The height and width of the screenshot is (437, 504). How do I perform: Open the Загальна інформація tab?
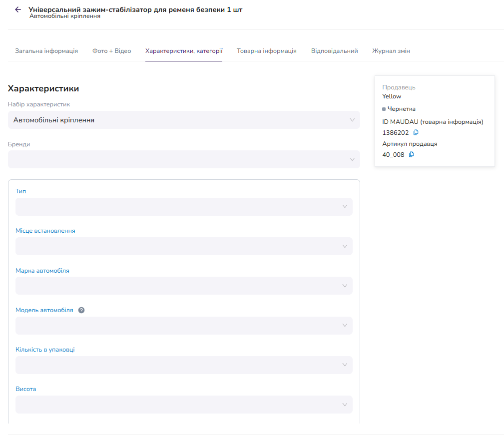pos(46,51)
